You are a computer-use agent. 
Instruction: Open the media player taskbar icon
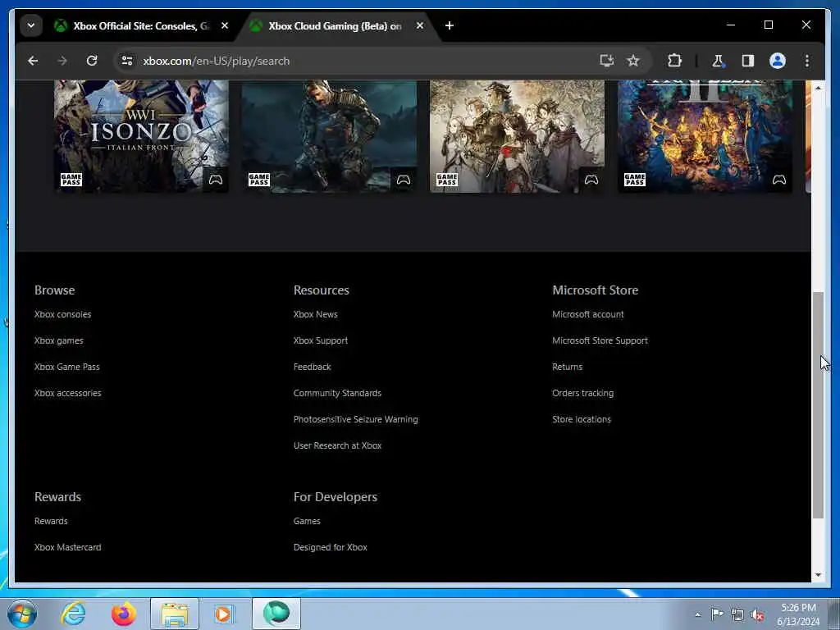224,614
